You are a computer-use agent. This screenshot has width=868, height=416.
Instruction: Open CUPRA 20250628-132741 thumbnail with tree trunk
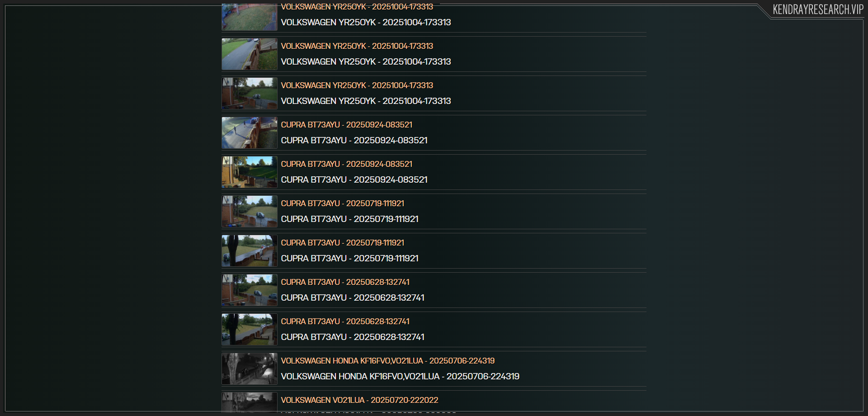(x=250, y=330)
